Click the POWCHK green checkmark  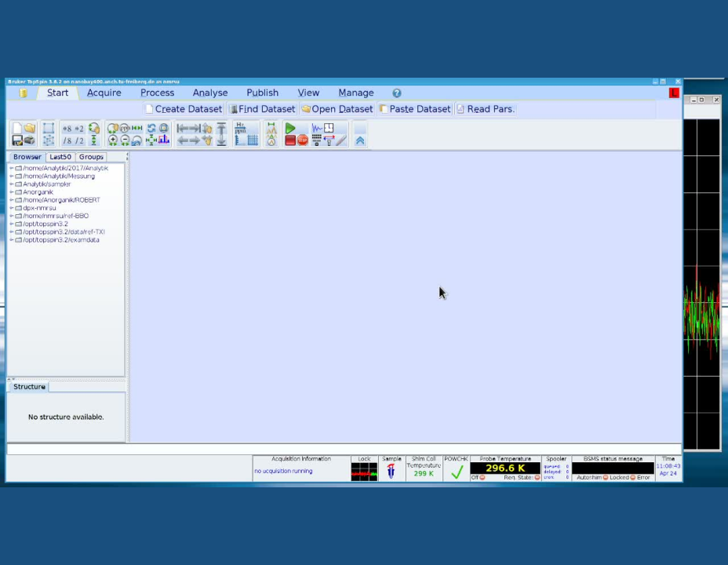[457, 472]
